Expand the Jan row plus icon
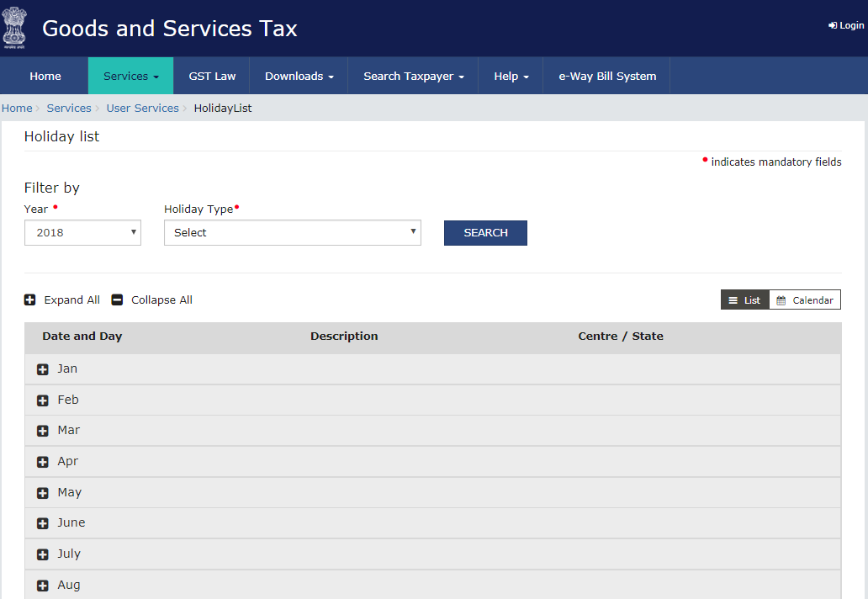868x599 pixels. pos(43,369)
